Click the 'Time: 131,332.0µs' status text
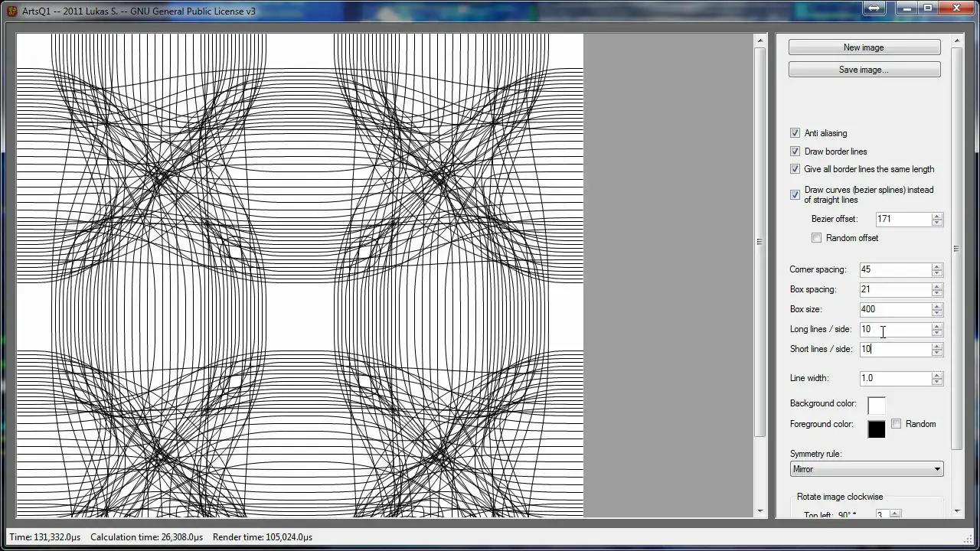The height and width of the screenshot is (551, 980). tap(44, 537)
